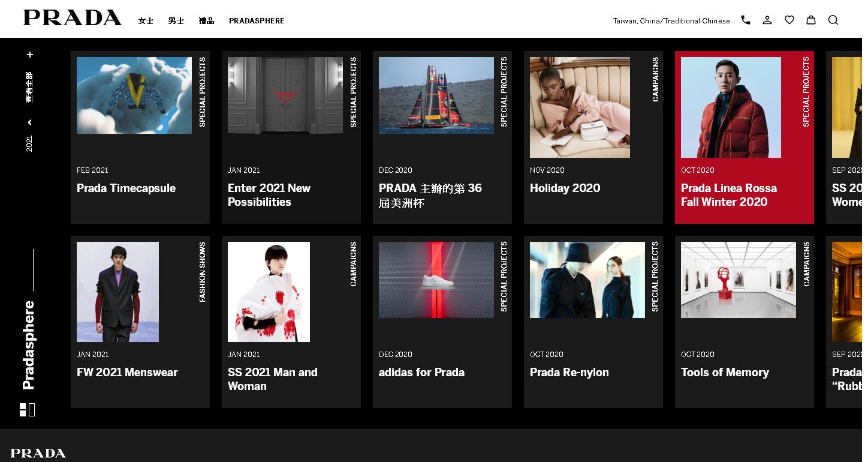This screenshot has height=462, width=868.
Task: Open the phone contact icon in header
Action: 746,20
